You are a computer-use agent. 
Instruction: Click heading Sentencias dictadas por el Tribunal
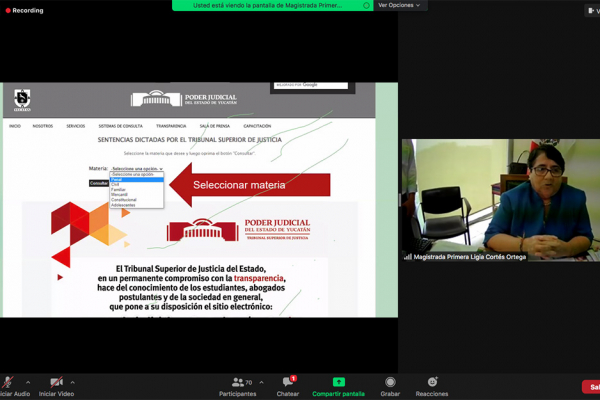[189, 140]
